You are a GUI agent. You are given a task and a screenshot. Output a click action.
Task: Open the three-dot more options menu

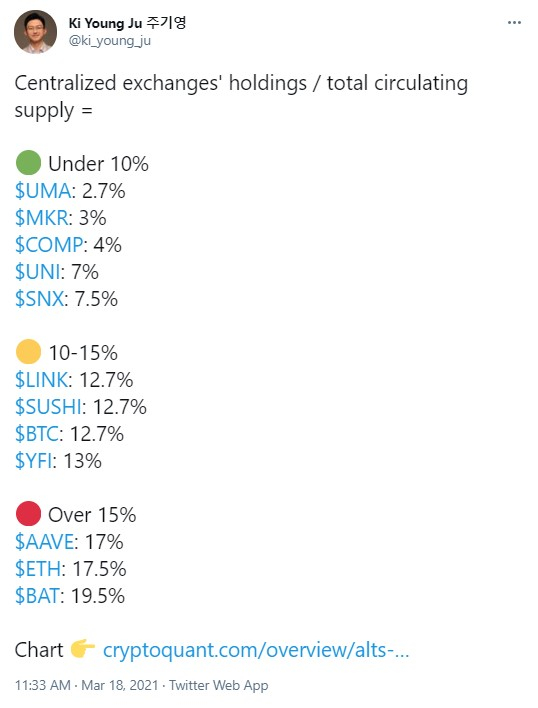point(514,23)
